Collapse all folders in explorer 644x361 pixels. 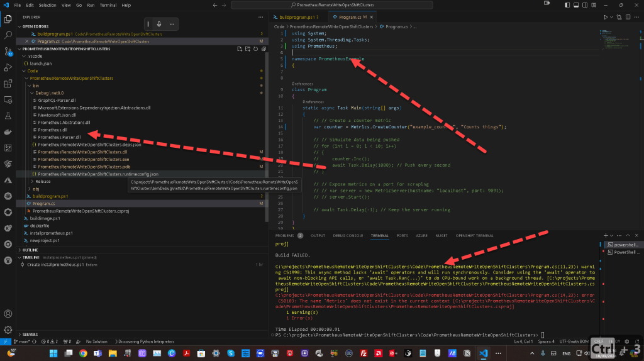(264, 49)
